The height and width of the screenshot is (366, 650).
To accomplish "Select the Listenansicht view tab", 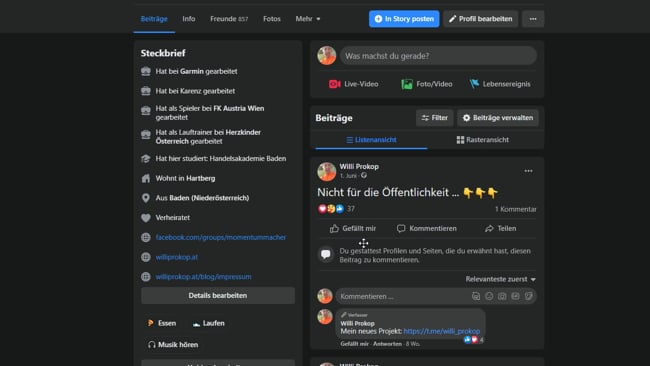I will coord(371,140).
